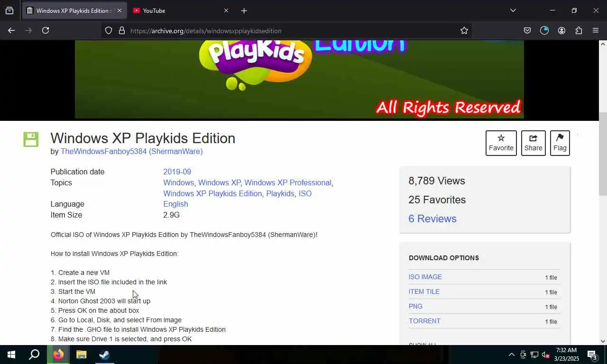Open the network tray icon
This screenshot has height=364, width=607.
click(534, 355)
